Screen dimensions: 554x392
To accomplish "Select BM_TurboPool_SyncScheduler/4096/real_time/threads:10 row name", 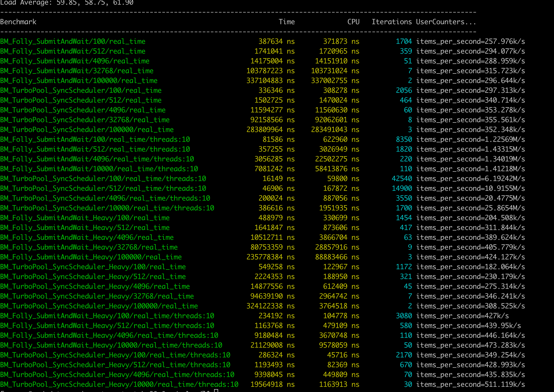I will coord(105,198).
